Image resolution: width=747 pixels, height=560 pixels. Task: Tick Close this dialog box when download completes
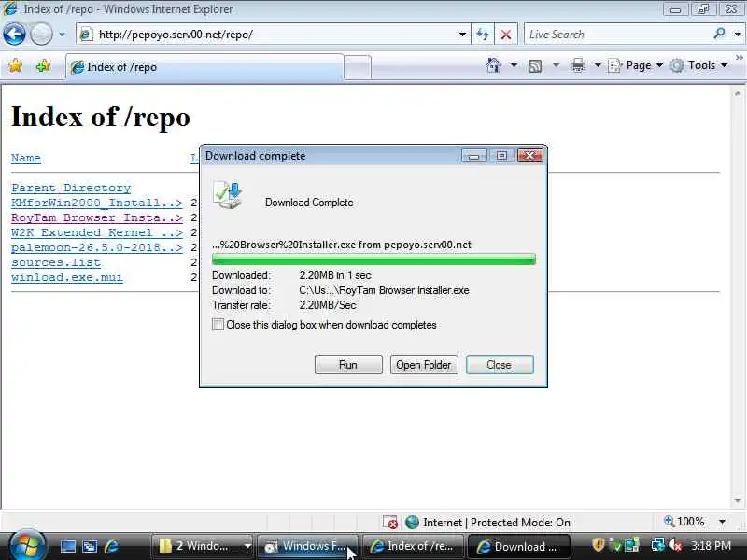tap(218, 325)
